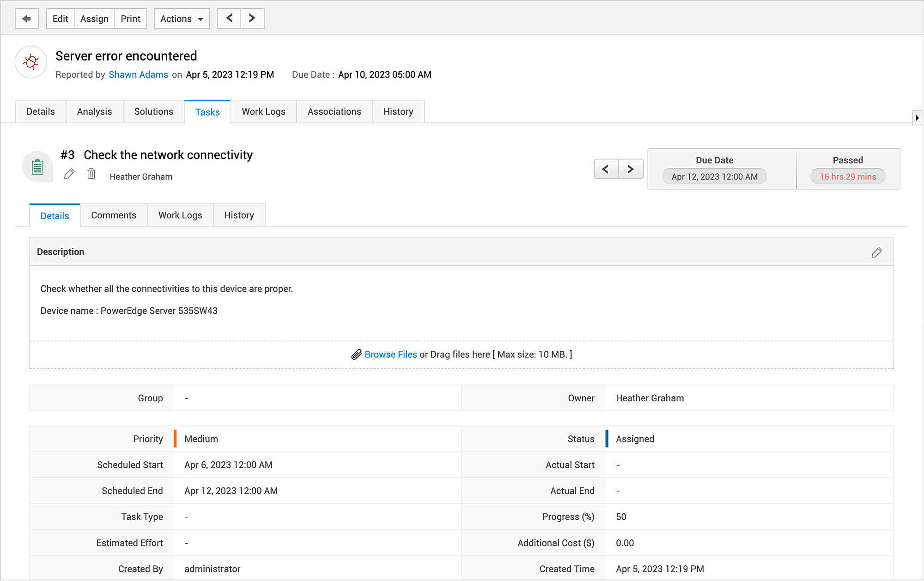Open the problem History tab
This screenshot has width=924, height=581.
398,111
